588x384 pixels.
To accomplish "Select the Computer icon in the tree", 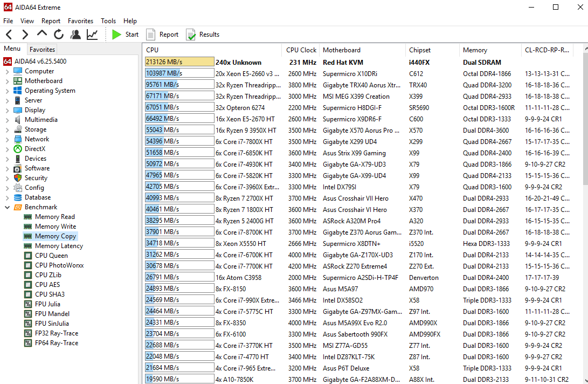I will point(18,71).
